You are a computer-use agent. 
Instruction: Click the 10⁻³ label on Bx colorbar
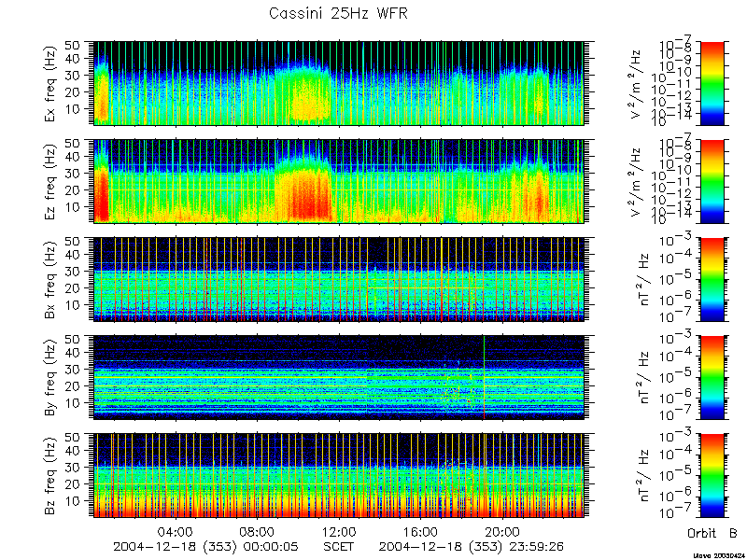coord(676,240)
